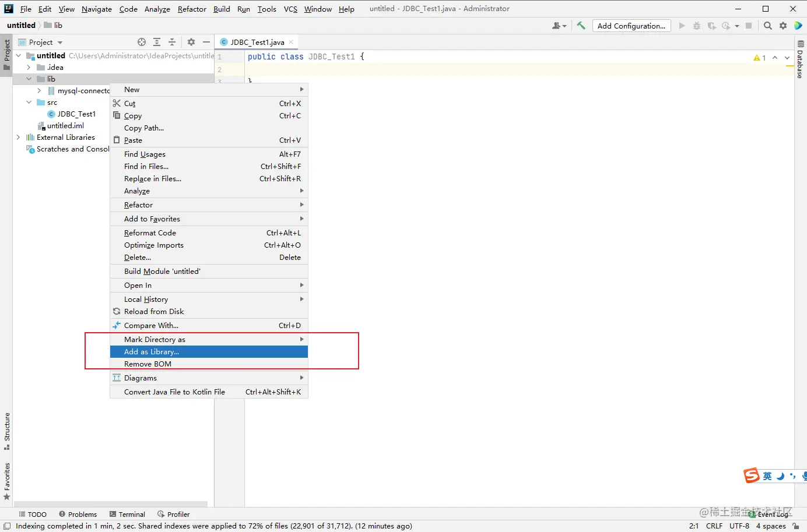
Task: Open Mark Directory as submenu
Action: 209,339
